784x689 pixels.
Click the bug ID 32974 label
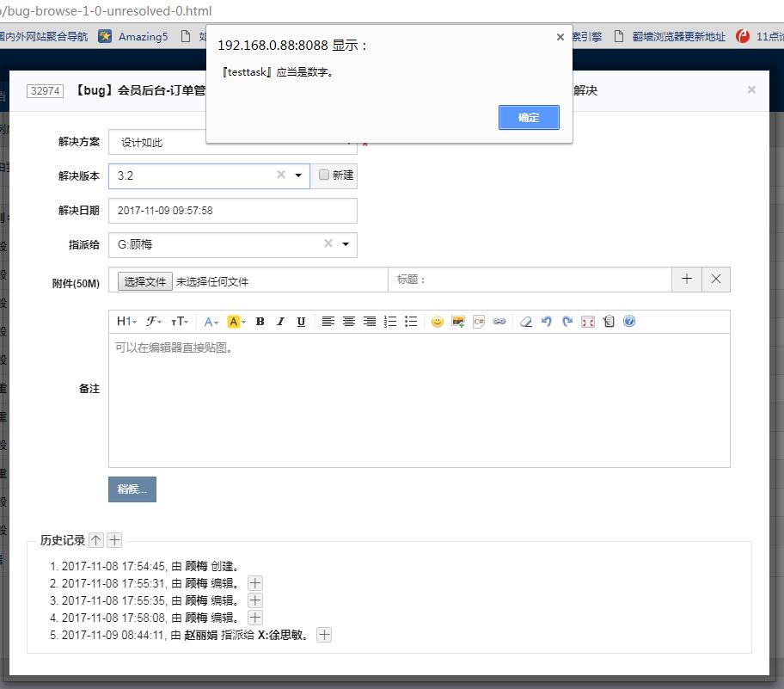(x=45, y=90)
